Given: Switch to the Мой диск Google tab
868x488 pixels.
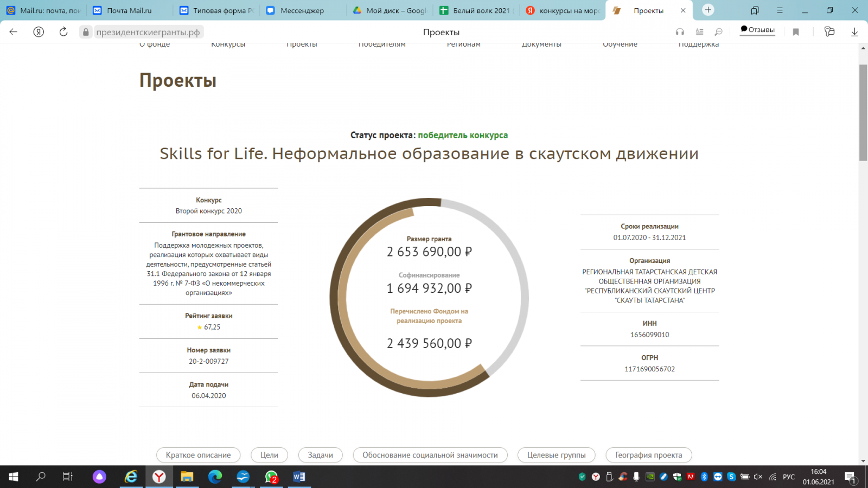Looking at the screenshot, I should pyautogui.click(x=391, y=10).
